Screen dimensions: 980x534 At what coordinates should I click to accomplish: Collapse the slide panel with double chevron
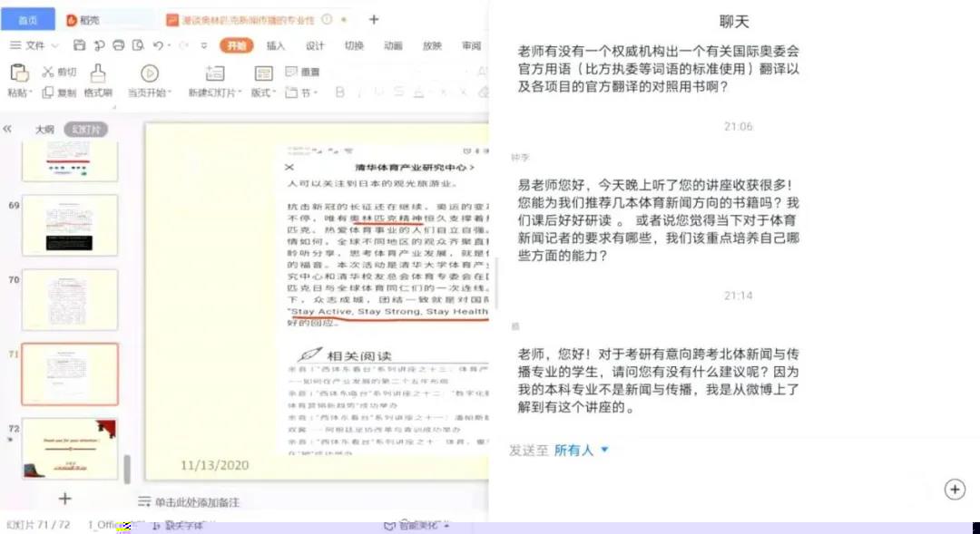point(8,130)
